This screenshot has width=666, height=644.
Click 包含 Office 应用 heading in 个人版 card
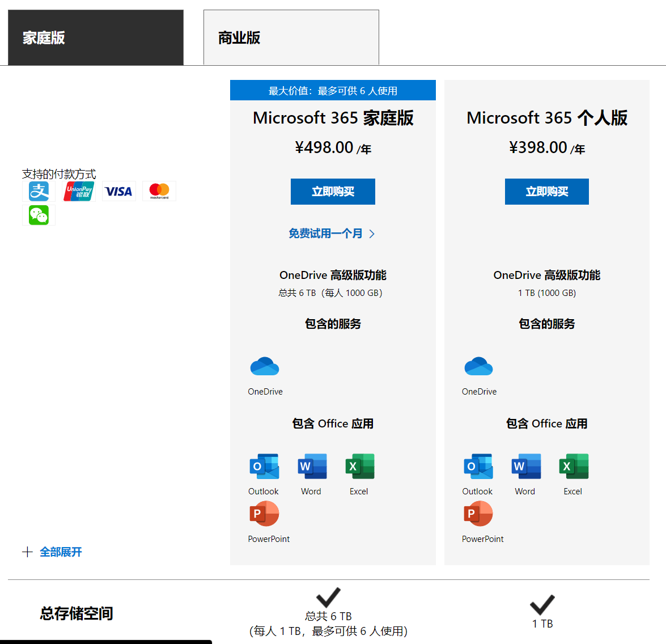pos(547,423)
